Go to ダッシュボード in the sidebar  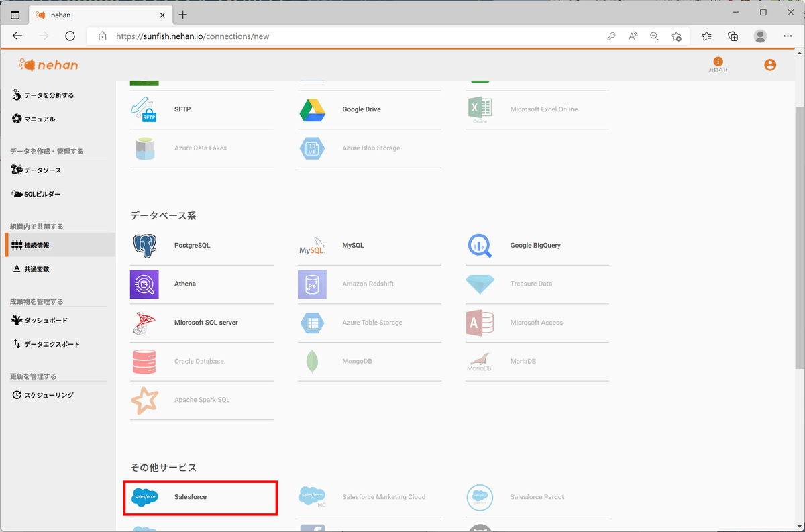pos(40,321)
